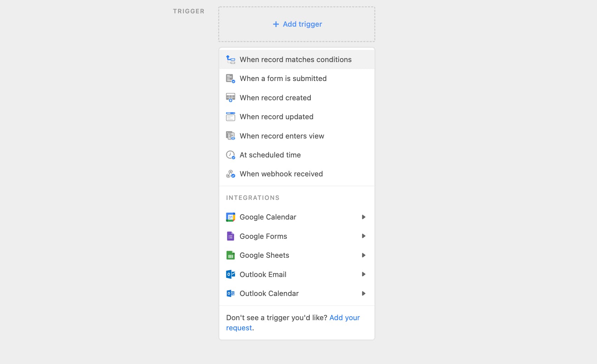
Task: Open Outlook Email integration text
Action: [x=263, y=275]
